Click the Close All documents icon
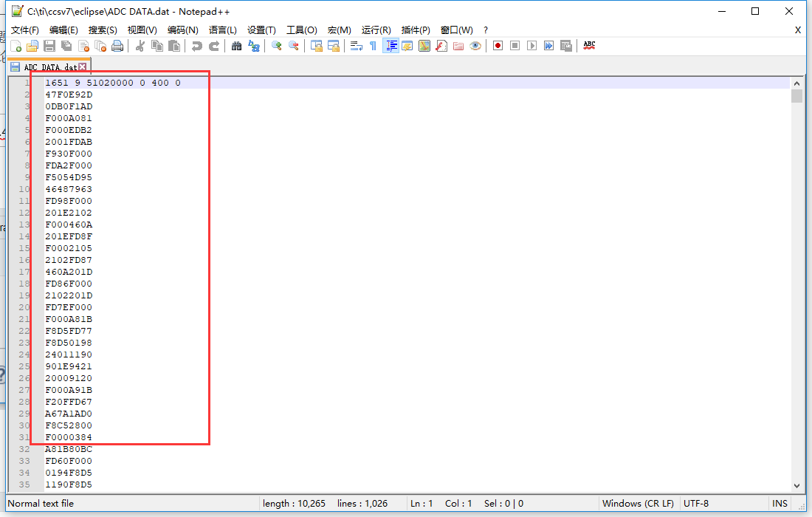 coord(101,46)
